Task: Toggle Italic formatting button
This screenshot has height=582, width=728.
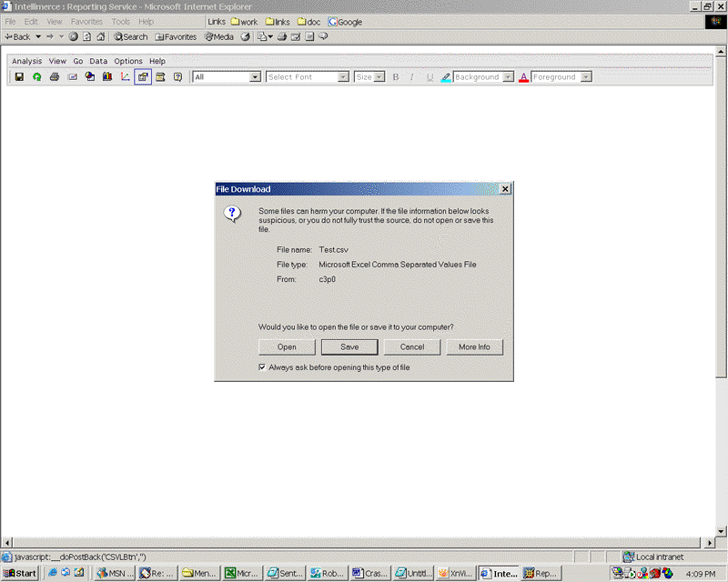Action: coord(412,77)
